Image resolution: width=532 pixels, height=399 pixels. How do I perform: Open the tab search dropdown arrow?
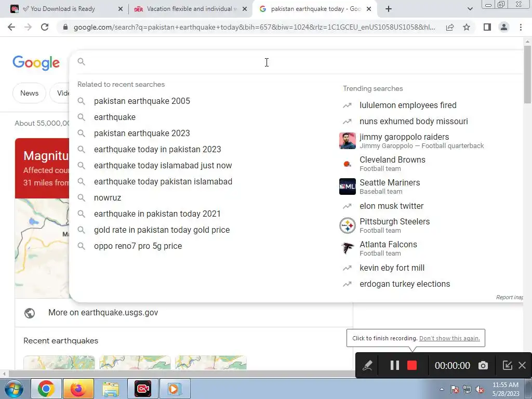click(x=470, y=9)
